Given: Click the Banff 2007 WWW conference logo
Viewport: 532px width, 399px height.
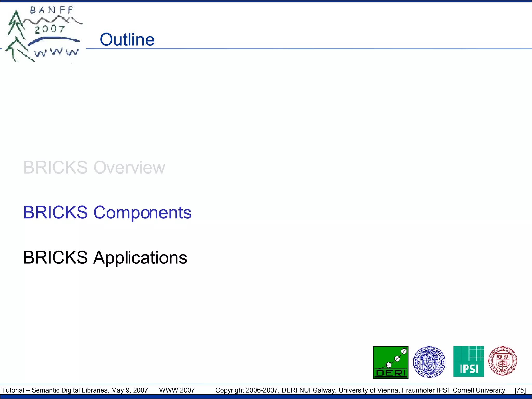Looking at the screenshot, I should [44, 34].
